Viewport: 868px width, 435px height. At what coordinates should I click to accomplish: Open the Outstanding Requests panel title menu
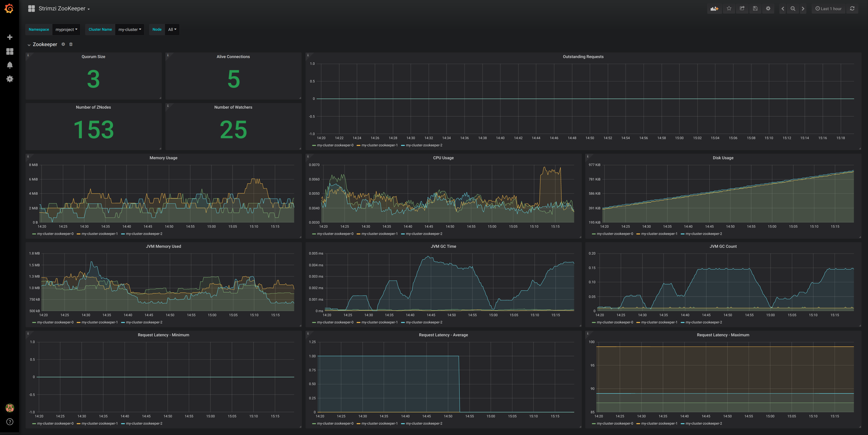click(x=583, y=56)
